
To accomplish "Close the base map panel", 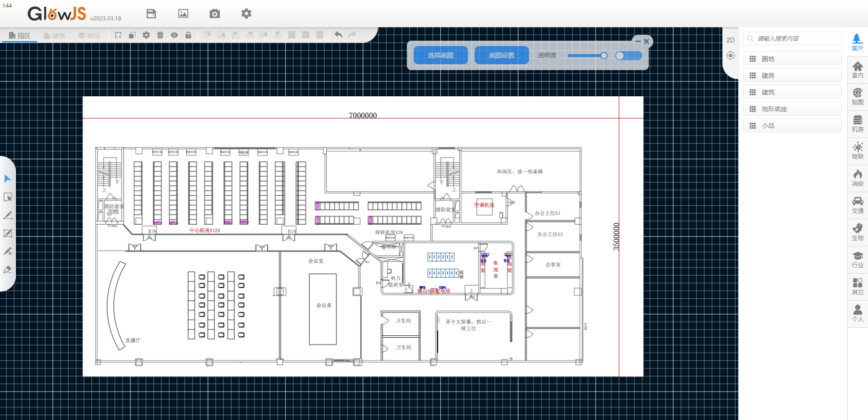I will pos(646,41).
